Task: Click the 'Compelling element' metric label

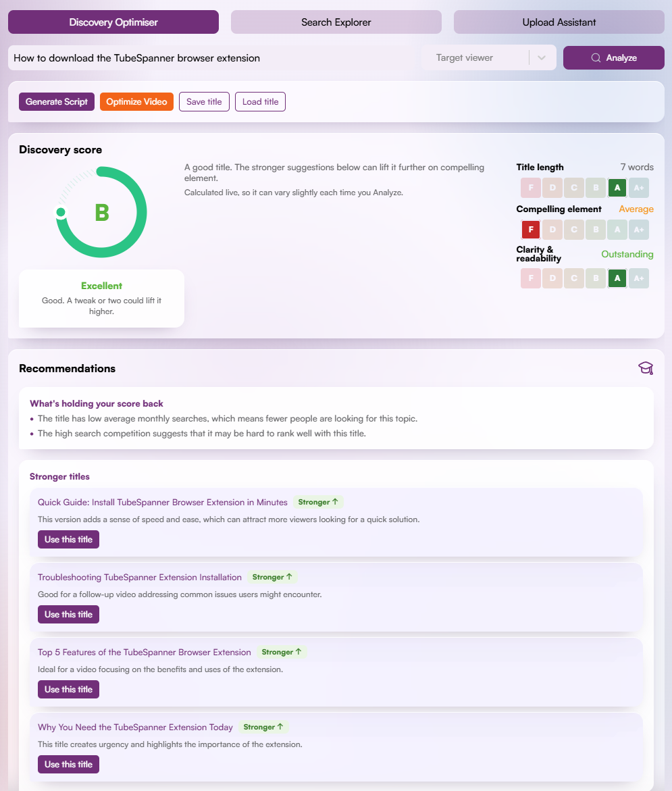Action: click(559, 209)
